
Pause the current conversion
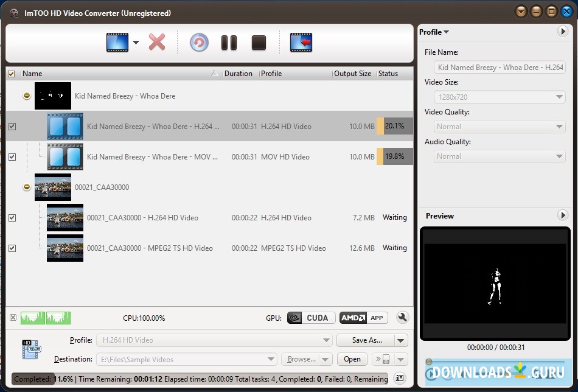tap(229, 42)
